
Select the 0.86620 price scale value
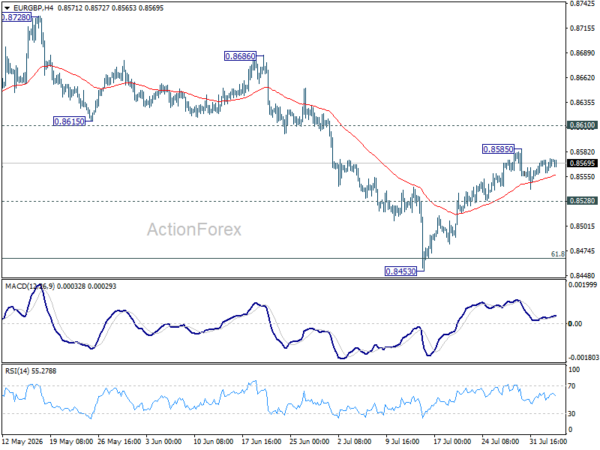click(x=582, y=78)
